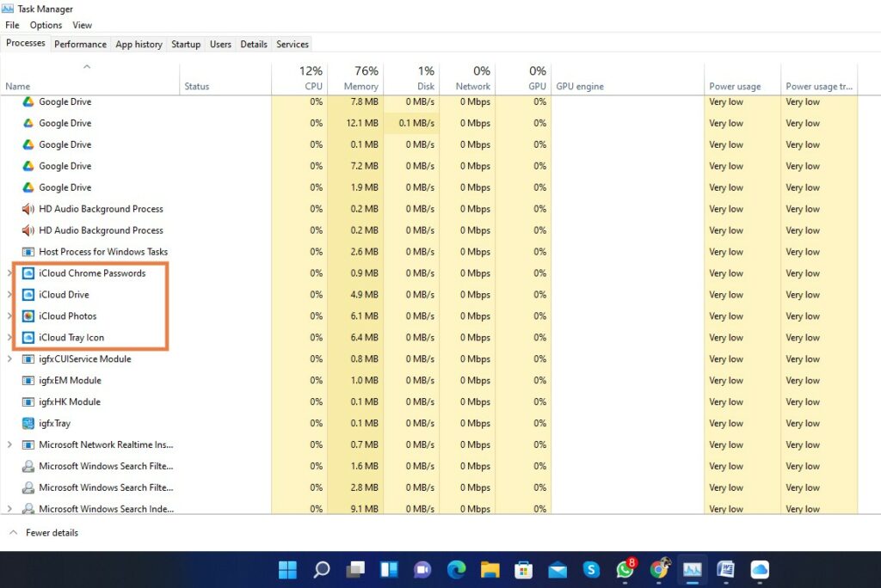This screenshot has height=588, width=881.
Task: Switch to the Startup tab
Action: point(186,45)
